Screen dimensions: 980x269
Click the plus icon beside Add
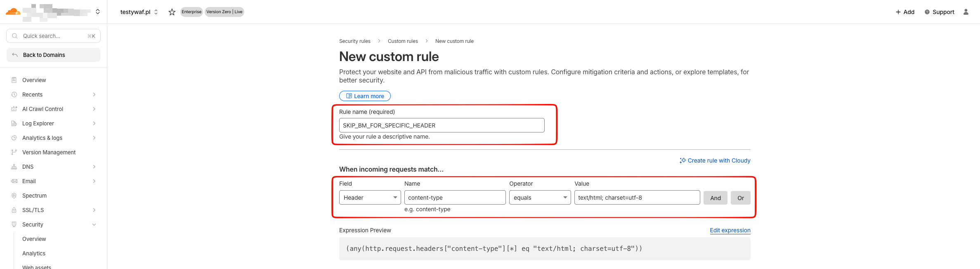tap(898, 12)
